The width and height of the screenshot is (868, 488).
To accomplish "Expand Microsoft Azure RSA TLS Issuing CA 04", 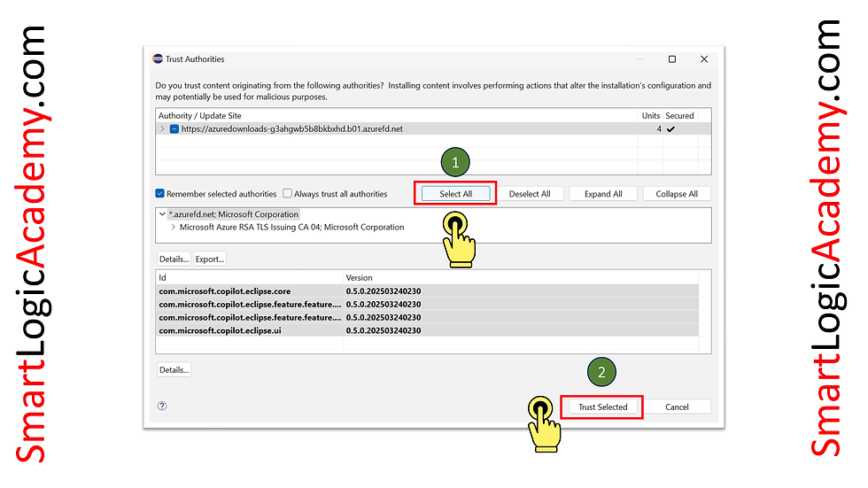I will tap(174, 227).
